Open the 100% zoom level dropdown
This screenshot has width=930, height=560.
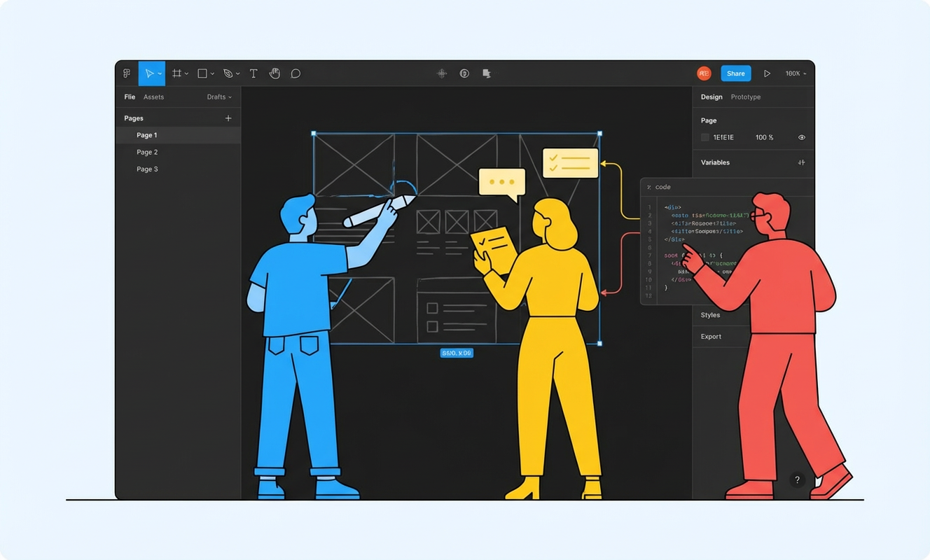coord(796,73)
